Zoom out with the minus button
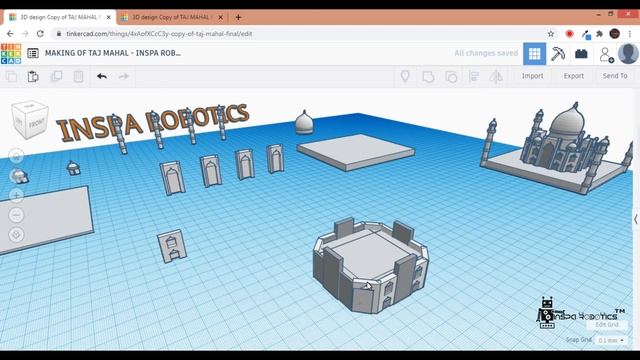The width and height of the screenshot is (640, 360). [x=17, y=215]
